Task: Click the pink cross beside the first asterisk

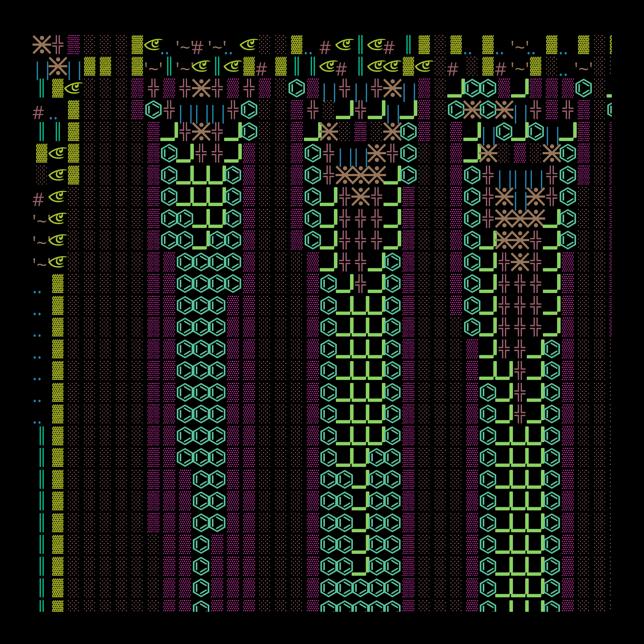Action: (58, 44)
